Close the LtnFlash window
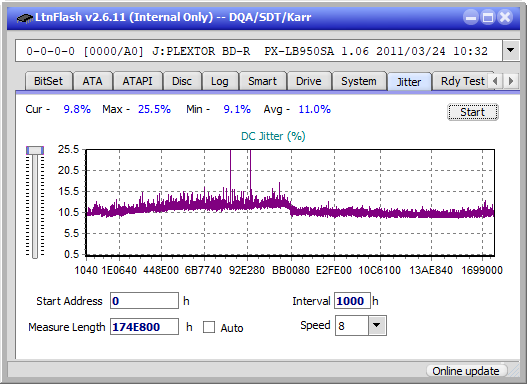Viewport: 527px width, 384px height. [x=505, y=17]
